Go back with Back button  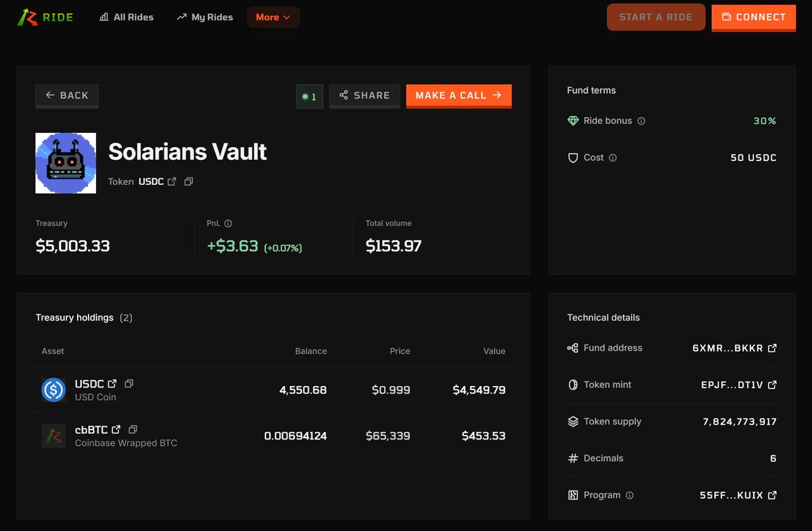coord(67,95)
